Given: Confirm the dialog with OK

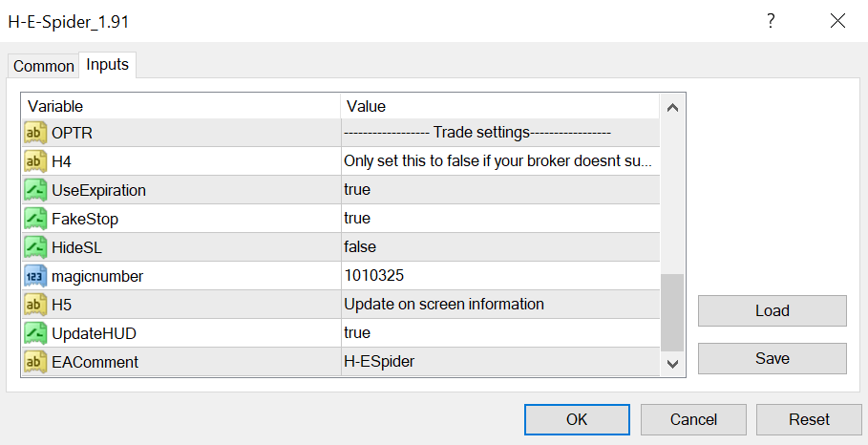Looking at the screenshot, I should click(x=577, y=419).
